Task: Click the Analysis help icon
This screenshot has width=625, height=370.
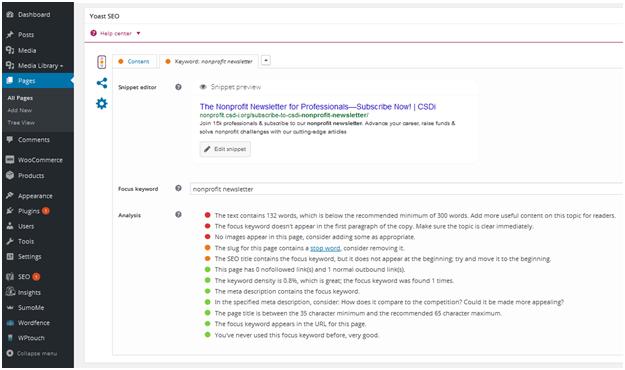Action: (178, 215)
